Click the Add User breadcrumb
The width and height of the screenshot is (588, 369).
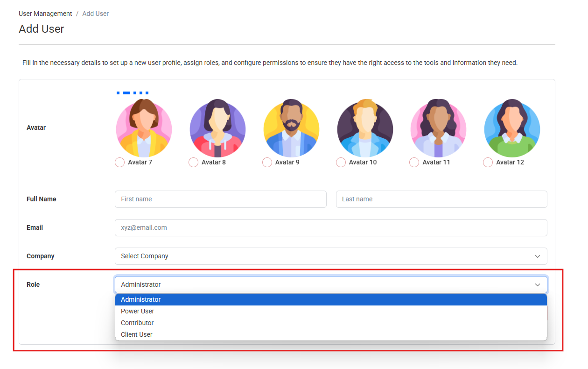point(95,14)
